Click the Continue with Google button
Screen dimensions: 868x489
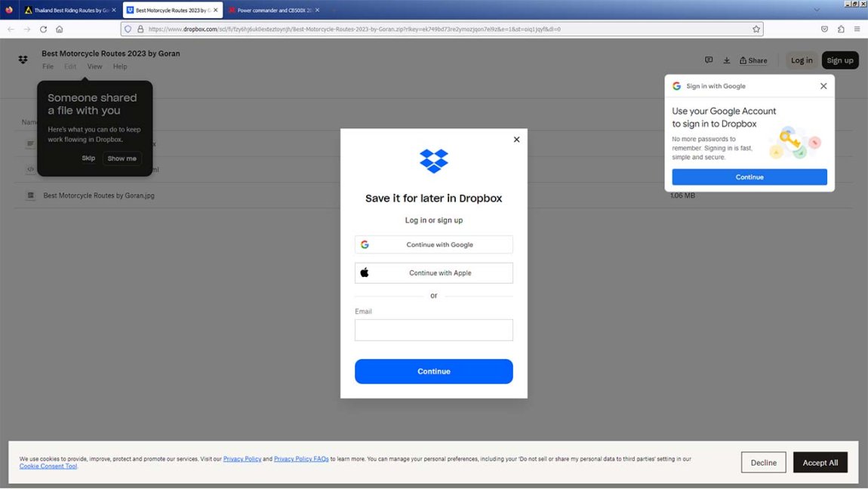(433, 244)
